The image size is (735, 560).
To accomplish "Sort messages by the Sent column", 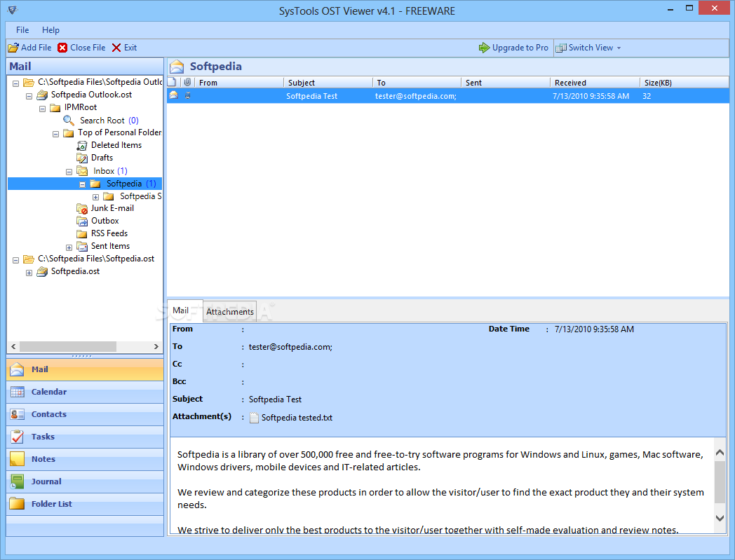I will pos(505,83).
